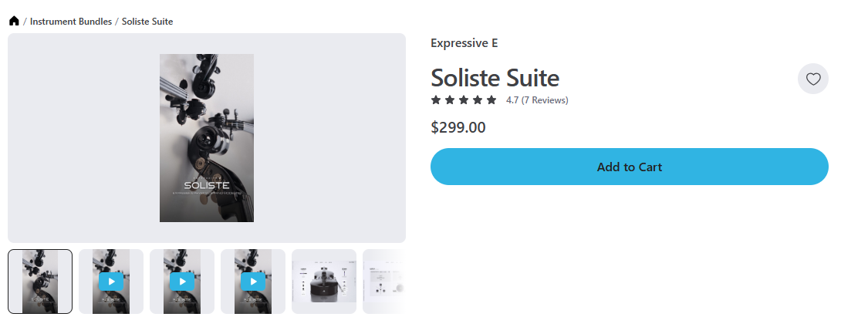Click the fifth rating star
The width and height of the screenshot is (868, 327).
pyautogui.click(x=491, y=100)
